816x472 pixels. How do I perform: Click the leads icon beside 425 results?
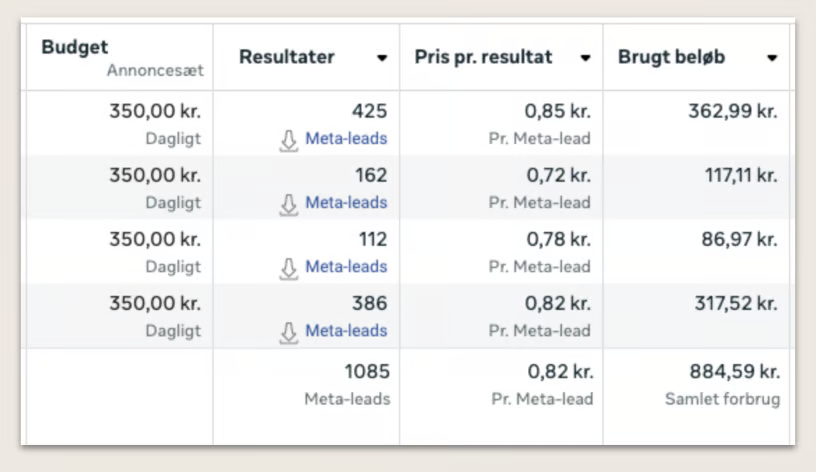289,140
